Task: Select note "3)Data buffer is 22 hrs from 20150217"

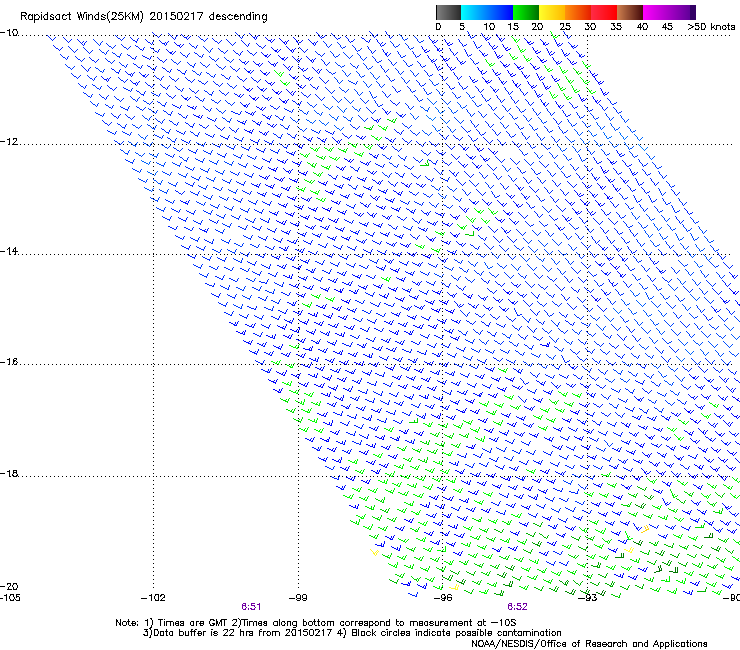Action: pyautogui.click(x=237, y=633)
